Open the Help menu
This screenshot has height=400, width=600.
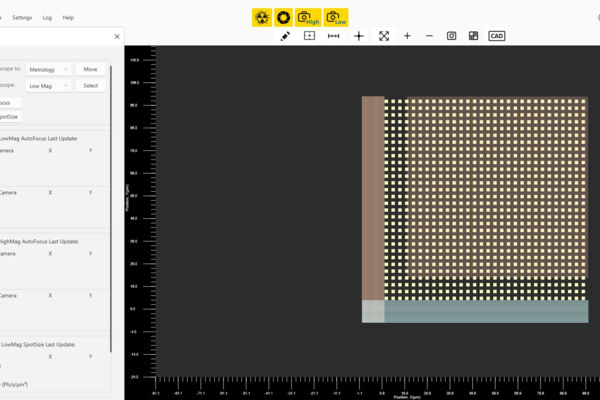tap(68, 18)
